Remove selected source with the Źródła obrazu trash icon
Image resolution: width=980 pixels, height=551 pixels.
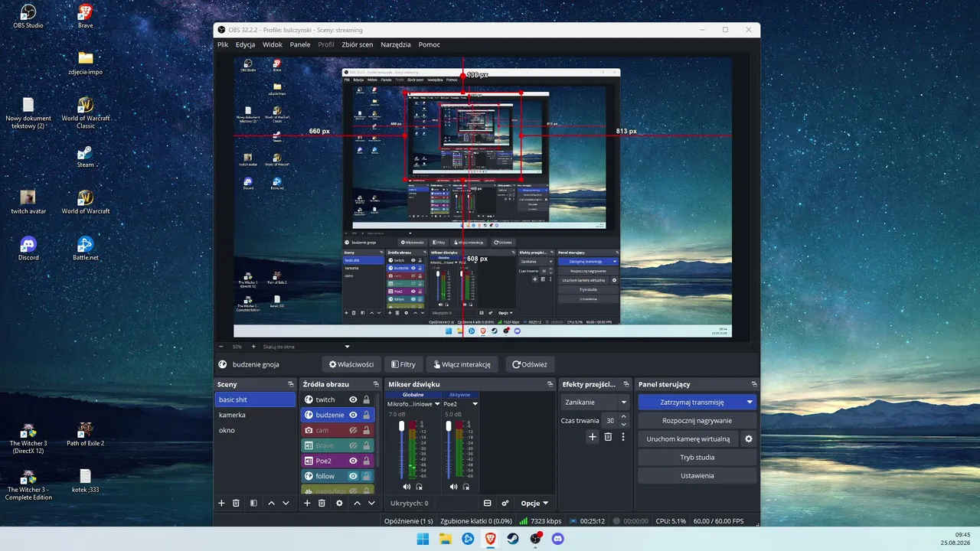coord(322,503)
